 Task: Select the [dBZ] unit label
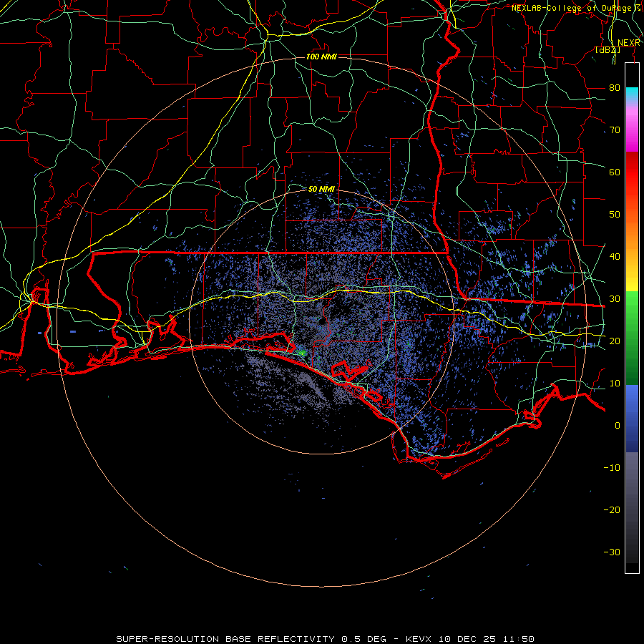click(608, 49)
